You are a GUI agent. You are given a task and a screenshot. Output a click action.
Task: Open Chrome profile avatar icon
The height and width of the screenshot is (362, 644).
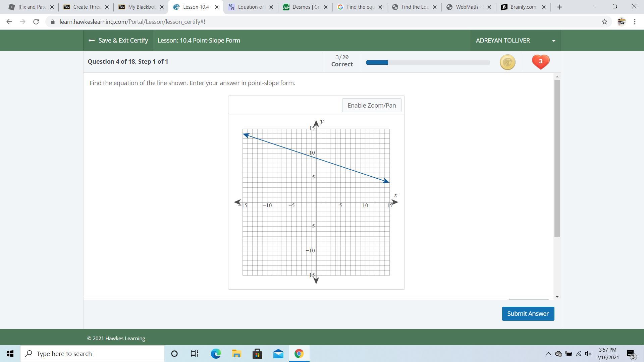coord(621,22)
